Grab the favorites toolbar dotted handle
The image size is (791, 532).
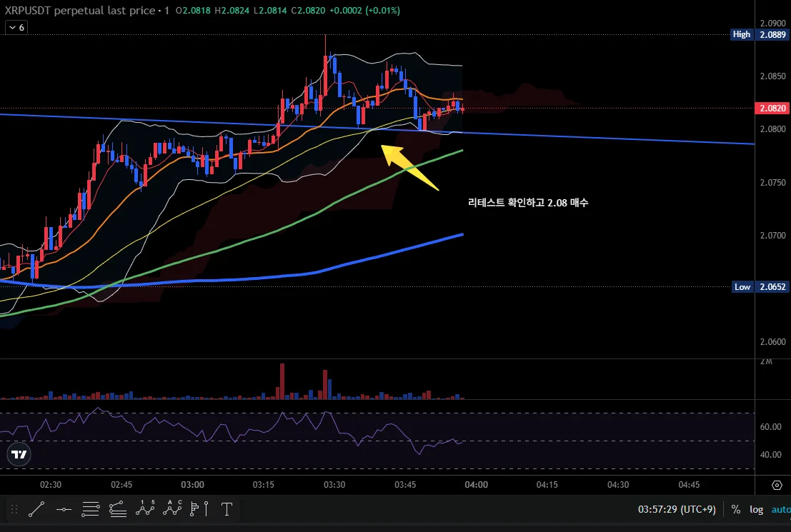click(x=14, y=509)
